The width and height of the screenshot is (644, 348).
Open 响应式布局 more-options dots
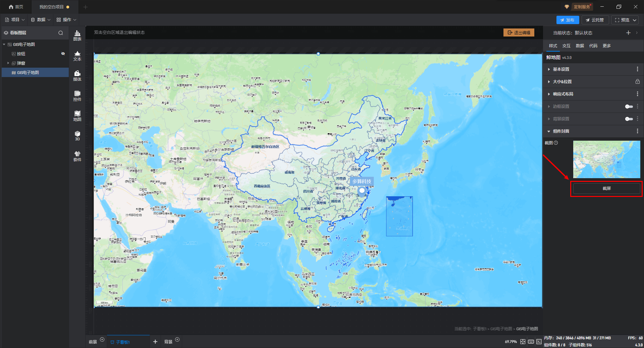click(637, 94)
